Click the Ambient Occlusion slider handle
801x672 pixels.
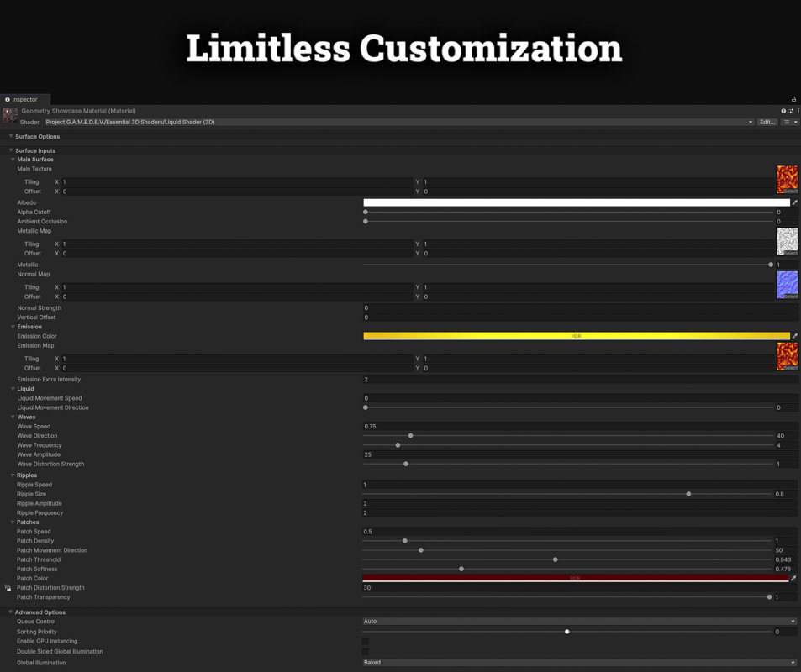pos(366,222)
